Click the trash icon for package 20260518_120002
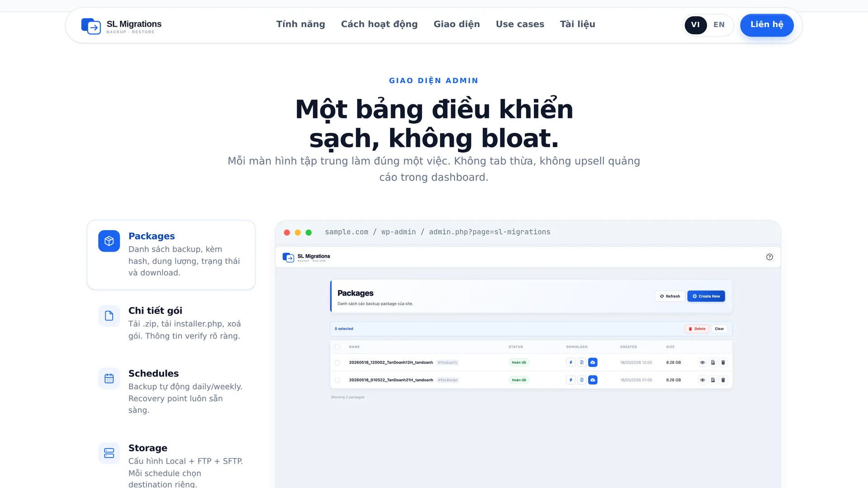This screenshot has height=488, width=868. tap(723, 362)
